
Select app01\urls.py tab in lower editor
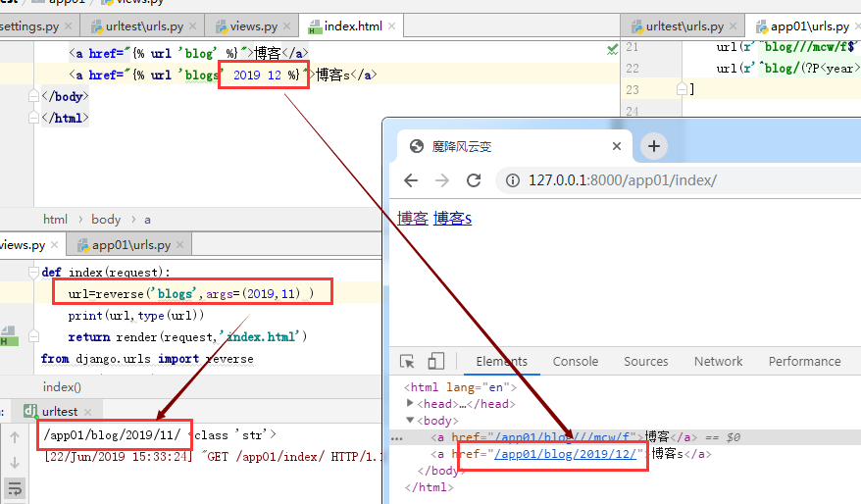(x=131, y=245)
